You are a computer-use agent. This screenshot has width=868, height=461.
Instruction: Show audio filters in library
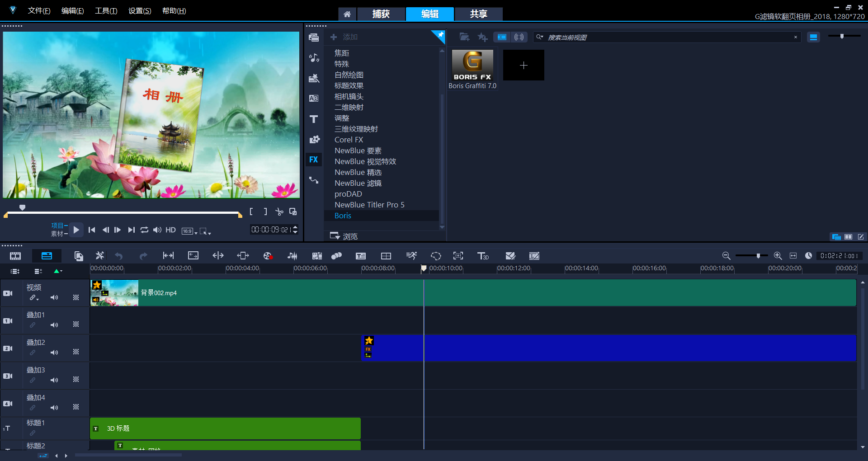(519, 37)
